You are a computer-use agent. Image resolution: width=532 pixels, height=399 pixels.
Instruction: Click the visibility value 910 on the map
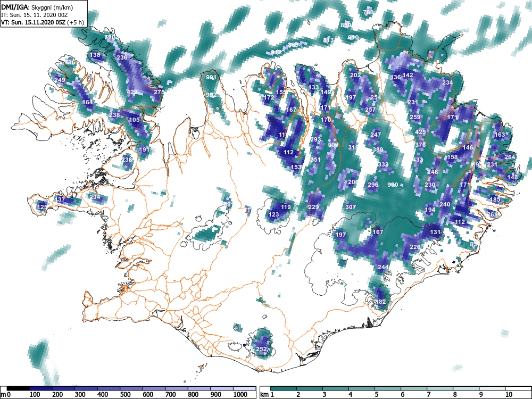(x=353, y=38)
